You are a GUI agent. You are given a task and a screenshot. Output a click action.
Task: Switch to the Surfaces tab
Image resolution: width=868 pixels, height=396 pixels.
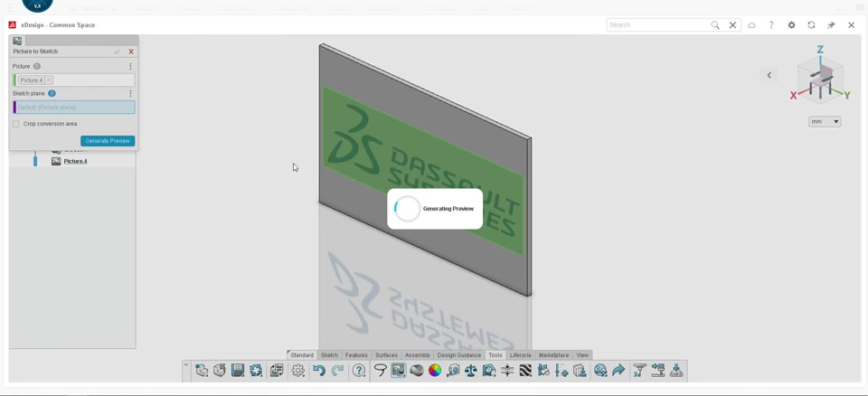point(386,355)
